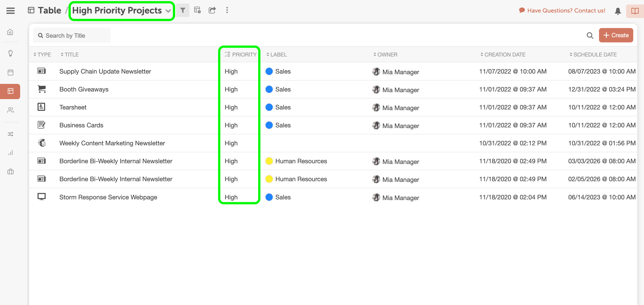Go to Home in the sidebar
The width and height of the screenshot is (644, 305).
point(10,32)
